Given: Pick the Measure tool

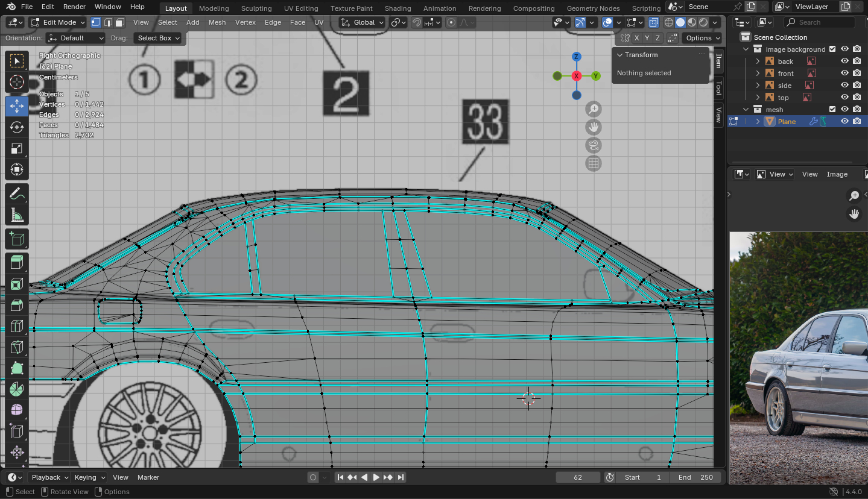Looking at the screenshot, I should tap(17, 216).
